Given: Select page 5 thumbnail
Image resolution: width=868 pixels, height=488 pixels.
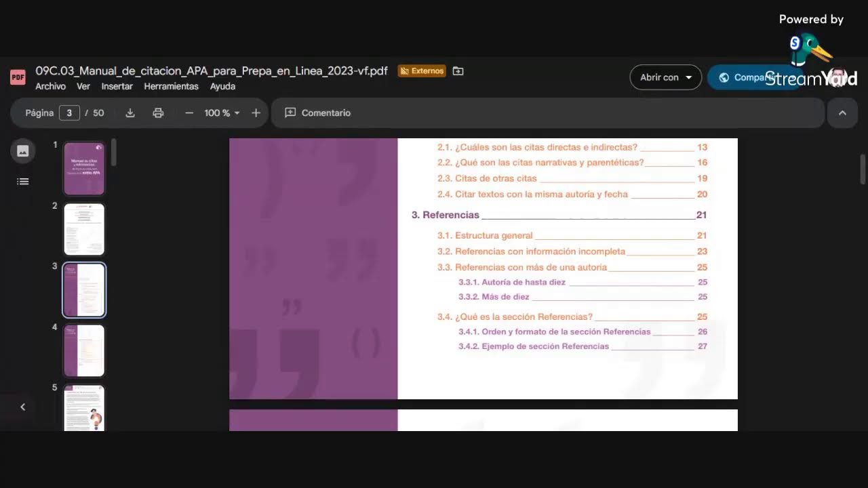Looking at the screenshot, I should 84,408.
